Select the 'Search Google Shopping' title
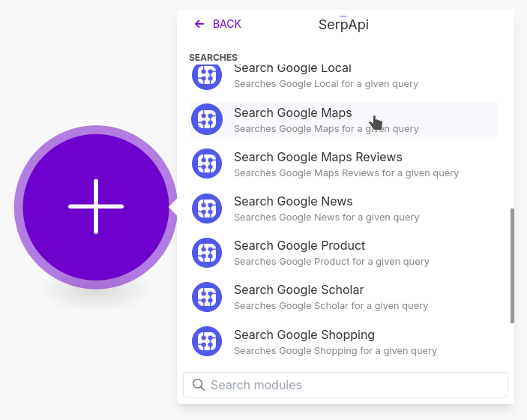 click(304, 335)
